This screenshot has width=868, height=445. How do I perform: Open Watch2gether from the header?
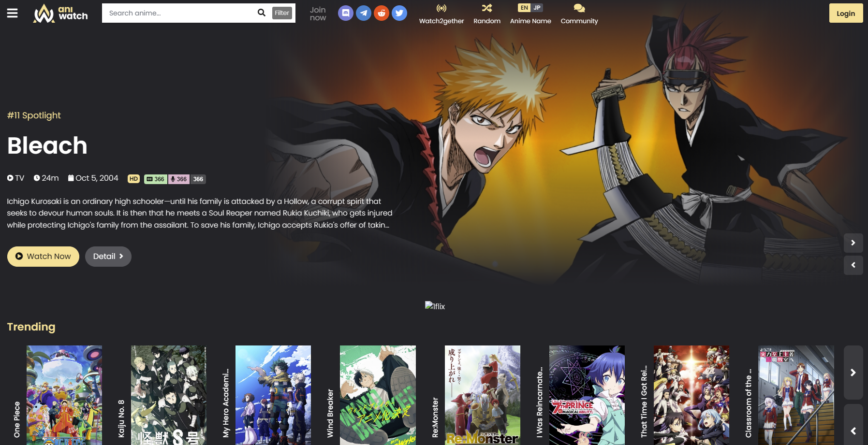[x=441, y=14]
